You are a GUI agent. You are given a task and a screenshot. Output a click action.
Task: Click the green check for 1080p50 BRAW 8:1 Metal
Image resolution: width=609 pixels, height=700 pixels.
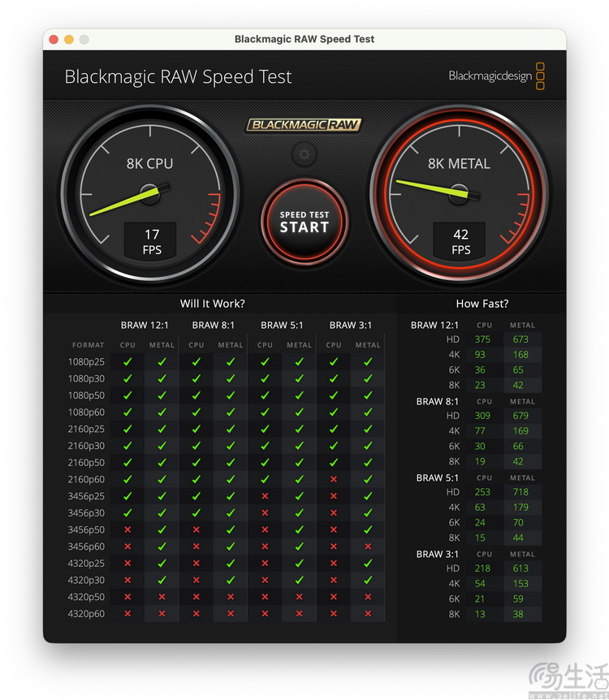click(231, 395)
